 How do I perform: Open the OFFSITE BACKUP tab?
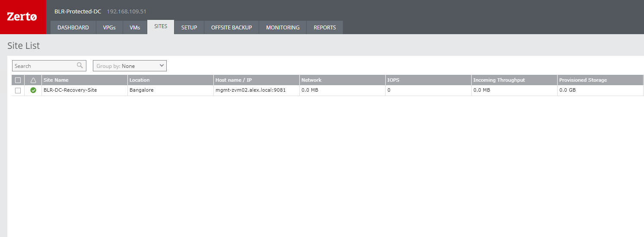[231, 27]
